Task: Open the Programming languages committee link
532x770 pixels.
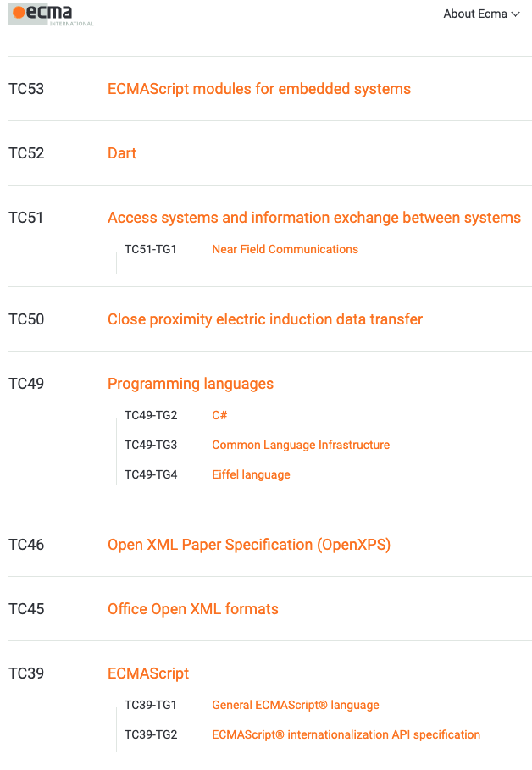Action: click(x=191, y=384)
